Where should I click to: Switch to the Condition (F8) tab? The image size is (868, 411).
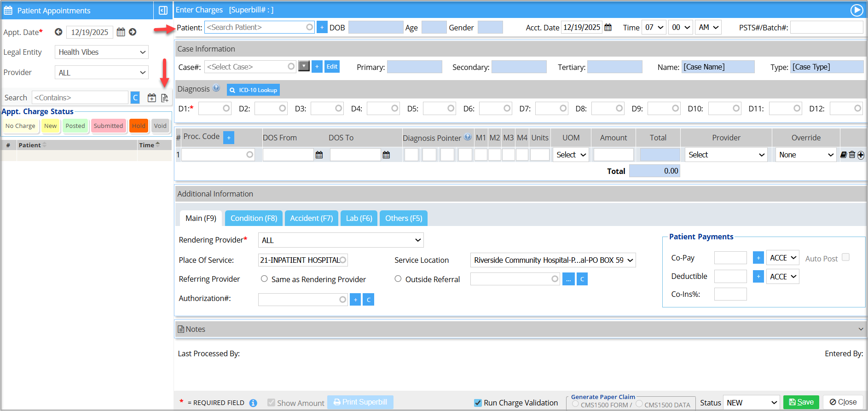point(254,218)
